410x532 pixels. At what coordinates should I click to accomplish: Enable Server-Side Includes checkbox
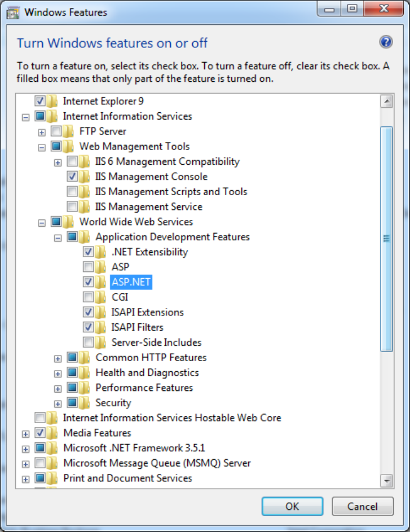[x=89, y=342]
